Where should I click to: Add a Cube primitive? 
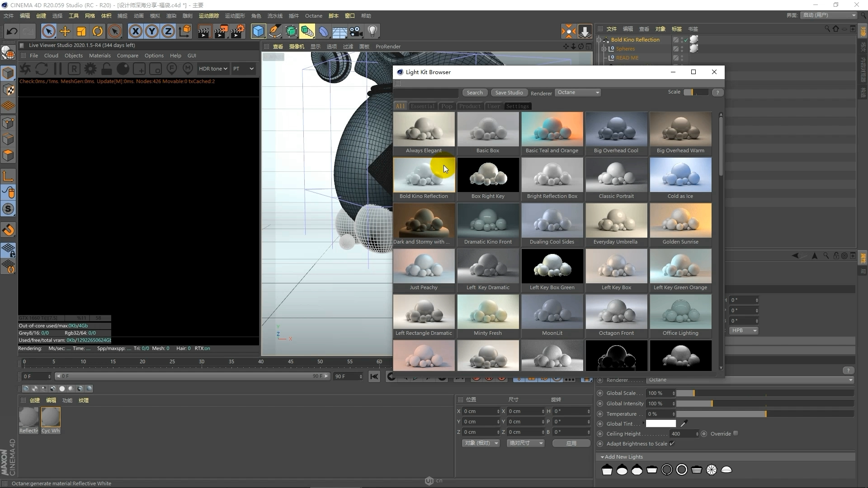[x=258, y=31]
